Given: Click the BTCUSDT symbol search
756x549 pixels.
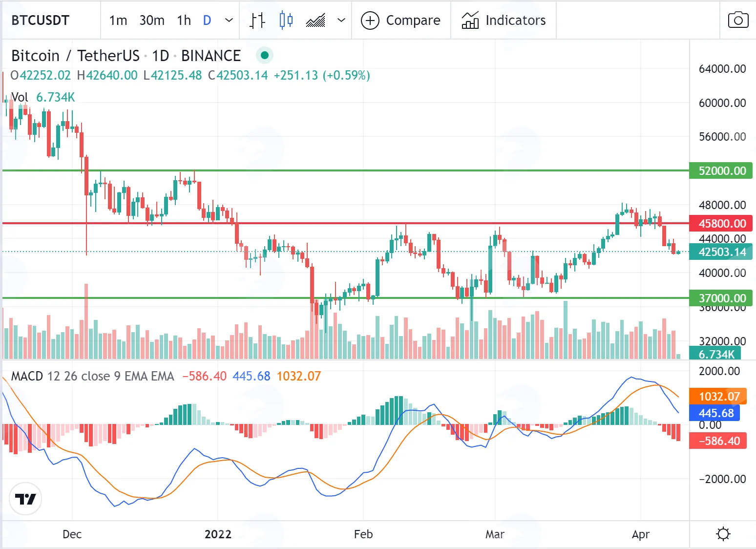Looking at the screenshot, I should pyautogui.click(x=41, y=21).
